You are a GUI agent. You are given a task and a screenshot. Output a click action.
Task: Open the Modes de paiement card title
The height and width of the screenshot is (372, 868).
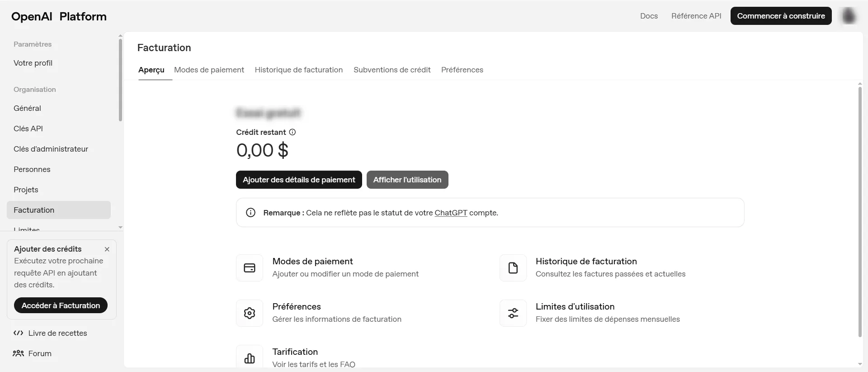(x=312, y=261)
